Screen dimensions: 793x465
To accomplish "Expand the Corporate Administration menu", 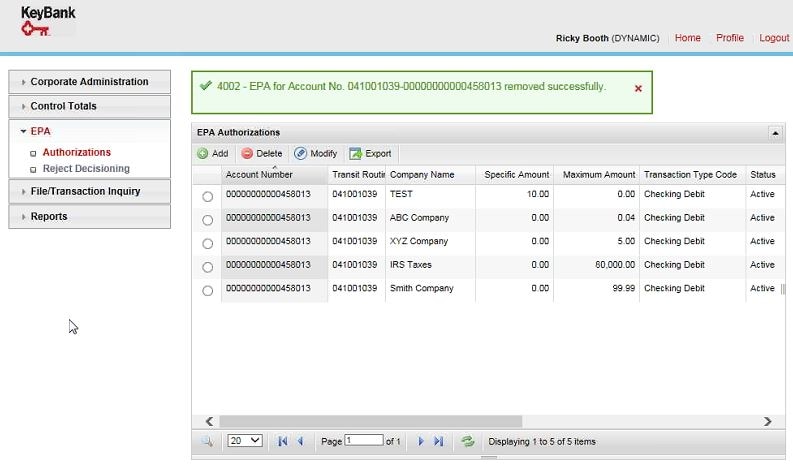I will pyautogui.click(x=90, y=82).
